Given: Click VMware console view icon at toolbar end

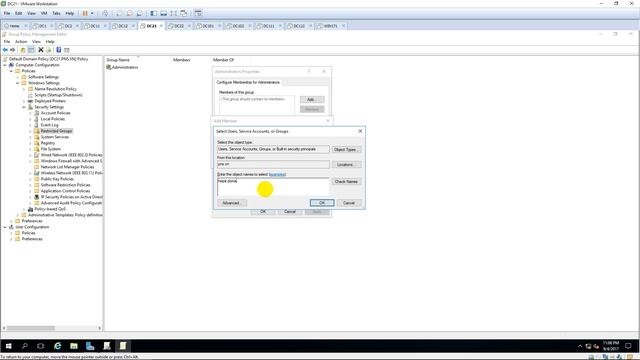Looking at the screenshot, I should (198, 13).
